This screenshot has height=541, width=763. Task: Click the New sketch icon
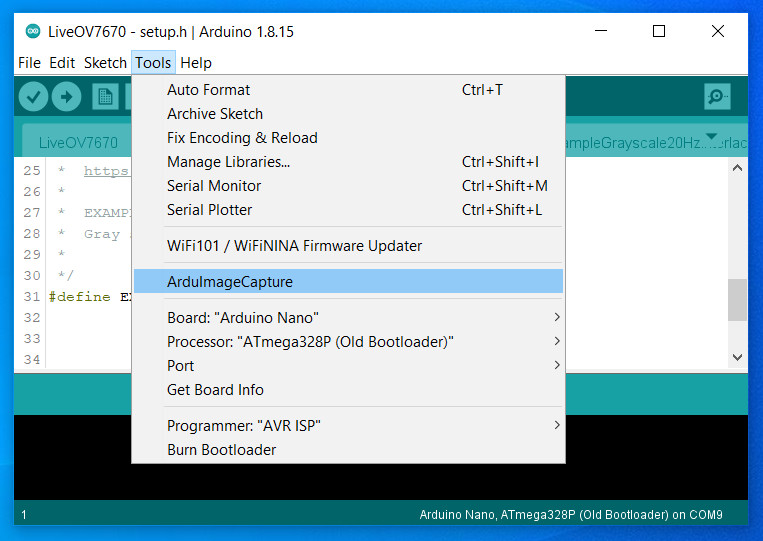point(104,96)
